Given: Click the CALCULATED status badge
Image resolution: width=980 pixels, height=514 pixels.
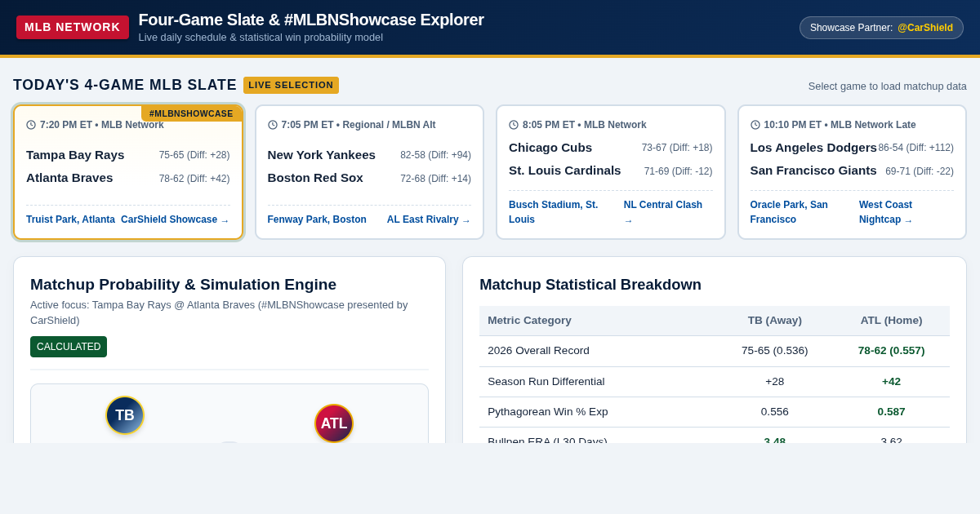Looking at the screenshot, I should [x=69, y=347].
